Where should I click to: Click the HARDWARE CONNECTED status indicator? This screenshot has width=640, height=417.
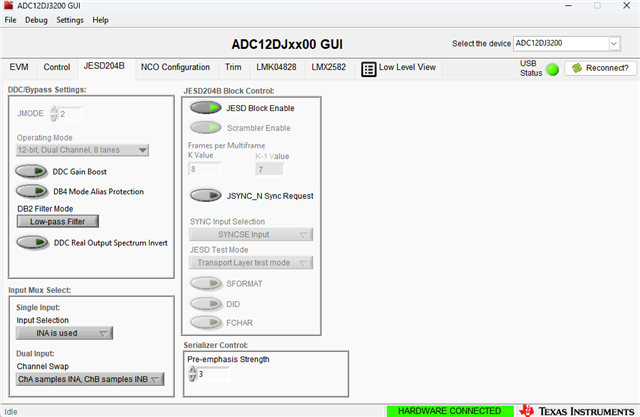coord(450,411)
